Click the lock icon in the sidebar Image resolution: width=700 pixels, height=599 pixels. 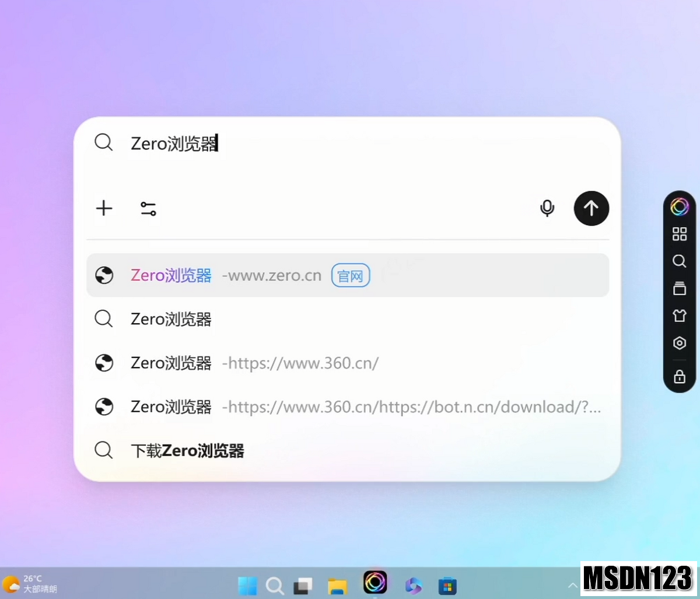point(680,376)
